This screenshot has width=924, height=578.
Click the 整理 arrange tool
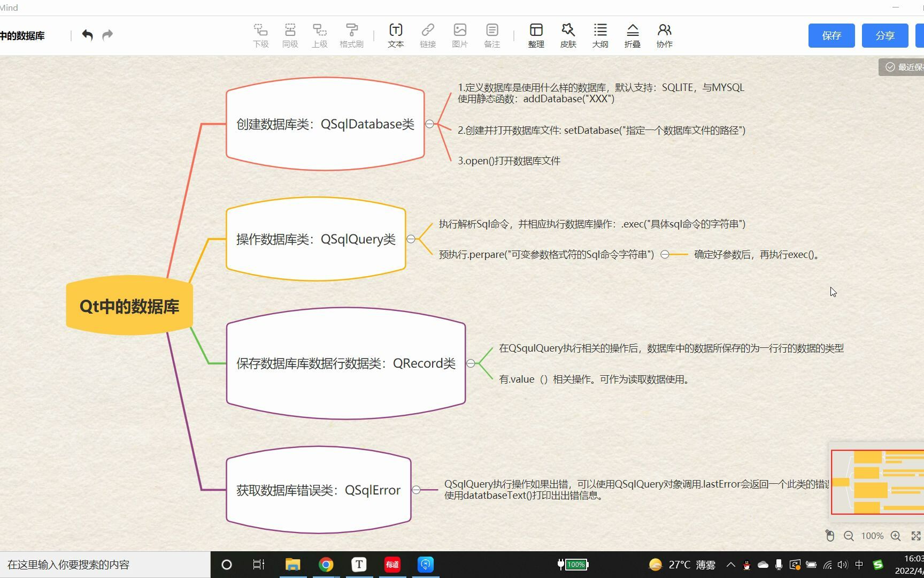point(535,35)
